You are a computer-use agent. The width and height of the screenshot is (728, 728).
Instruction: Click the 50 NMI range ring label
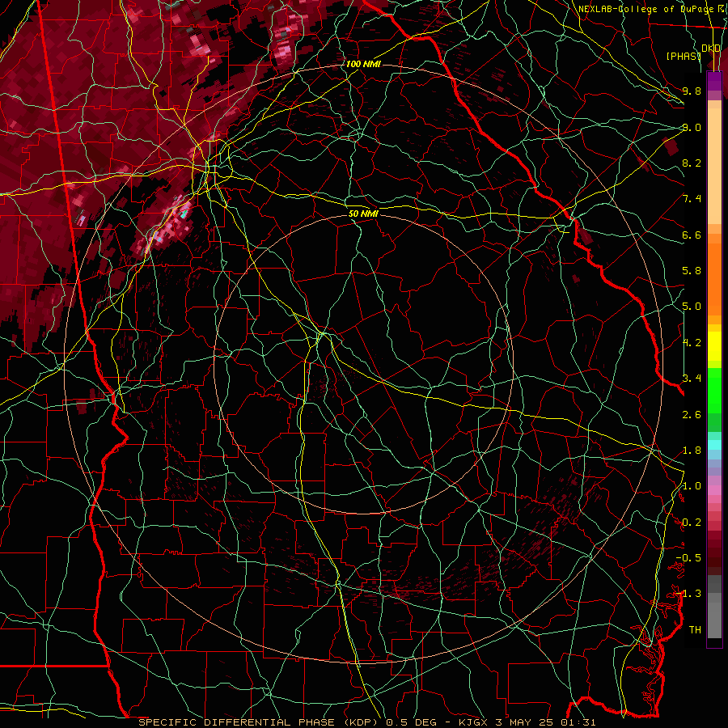pyautogui.click(x=363, y=214)
